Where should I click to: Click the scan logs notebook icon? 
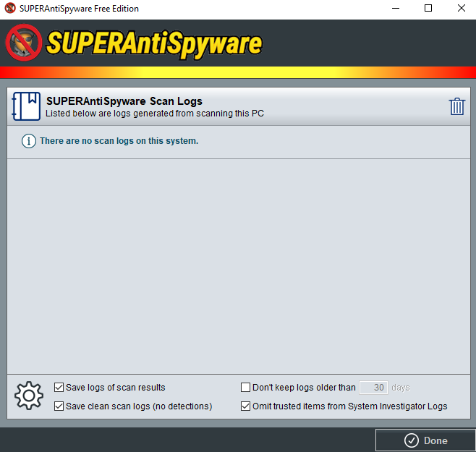coord(26,106)
